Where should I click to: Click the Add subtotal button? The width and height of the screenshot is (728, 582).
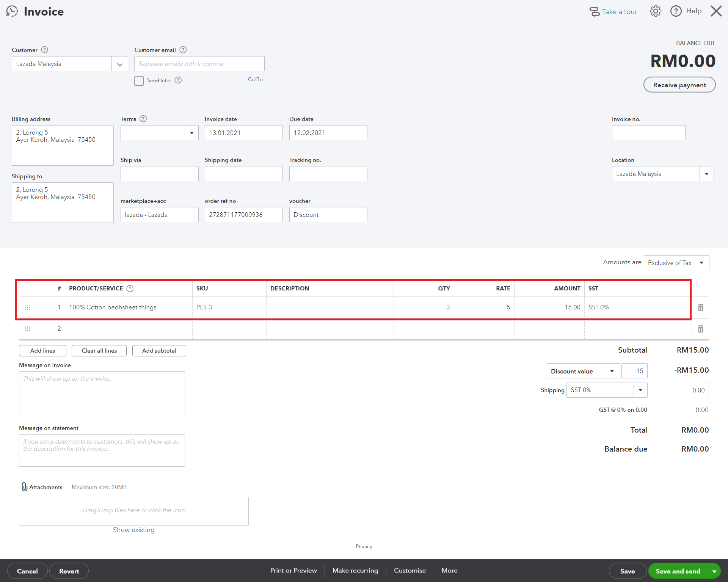159,351
